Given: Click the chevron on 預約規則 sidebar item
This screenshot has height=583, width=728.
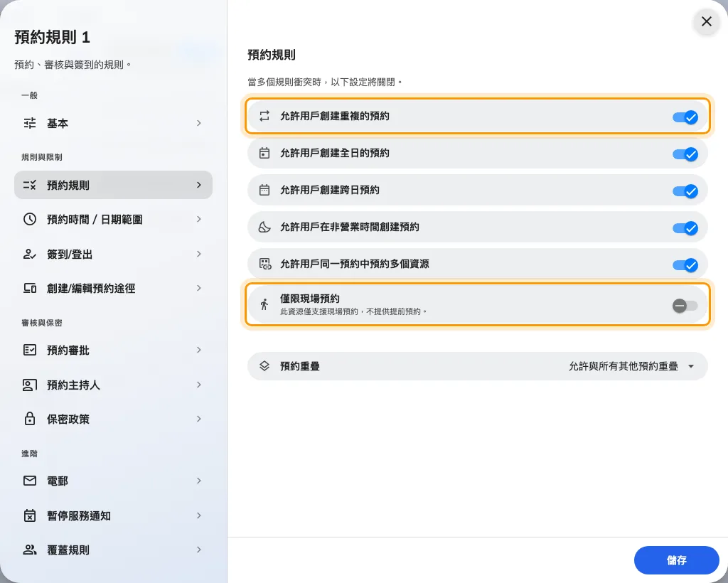Looking at the screenshot, I should click(199, 185).
